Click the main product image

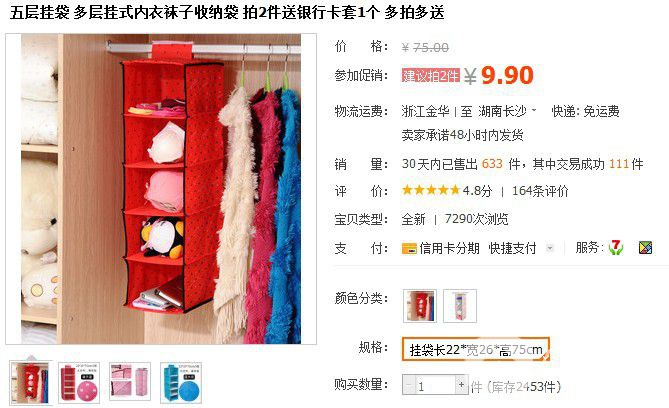pyautogui.click(x=161, y=189)
